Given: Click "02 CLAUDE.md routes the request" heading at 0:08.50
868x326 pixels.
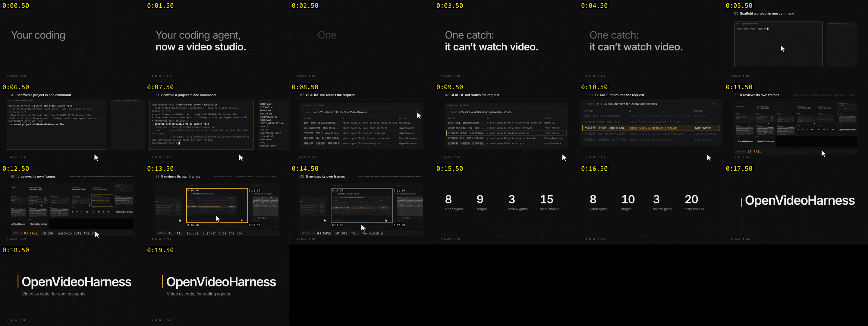Looking at the screenshot, I should [327, 95].
